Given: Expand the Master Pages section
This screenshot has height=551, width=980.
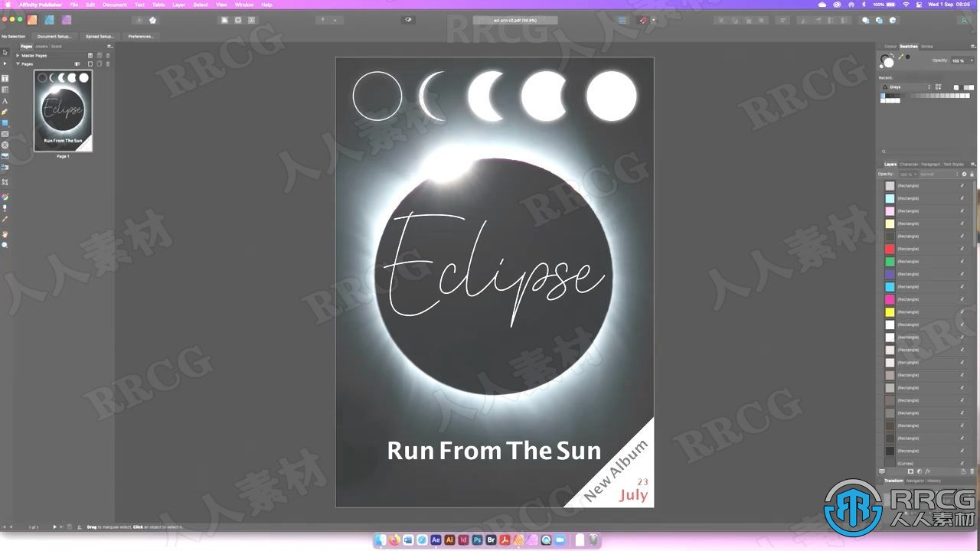Looking at the screenshot, I should point(18,55).
